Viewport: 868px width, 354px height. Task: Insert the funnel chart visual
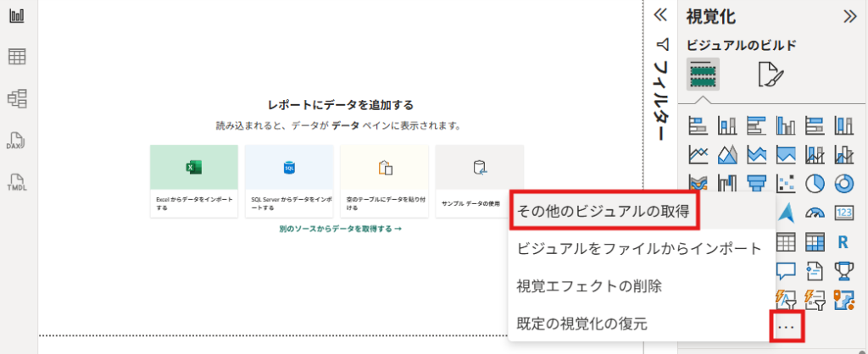(757, 184)
